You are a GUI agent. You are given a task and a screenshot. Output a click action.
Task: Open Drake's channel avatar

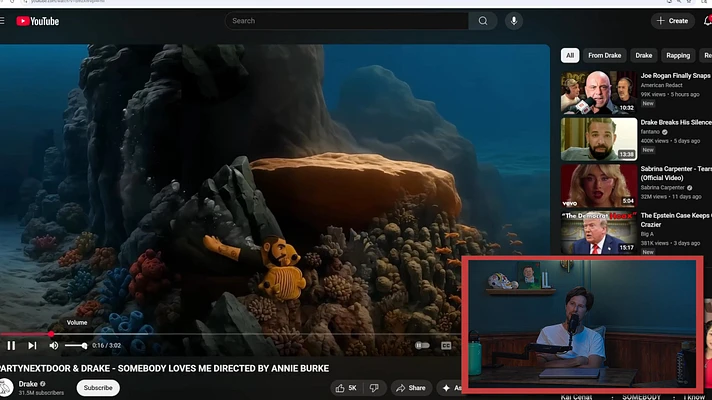[5, 387]
